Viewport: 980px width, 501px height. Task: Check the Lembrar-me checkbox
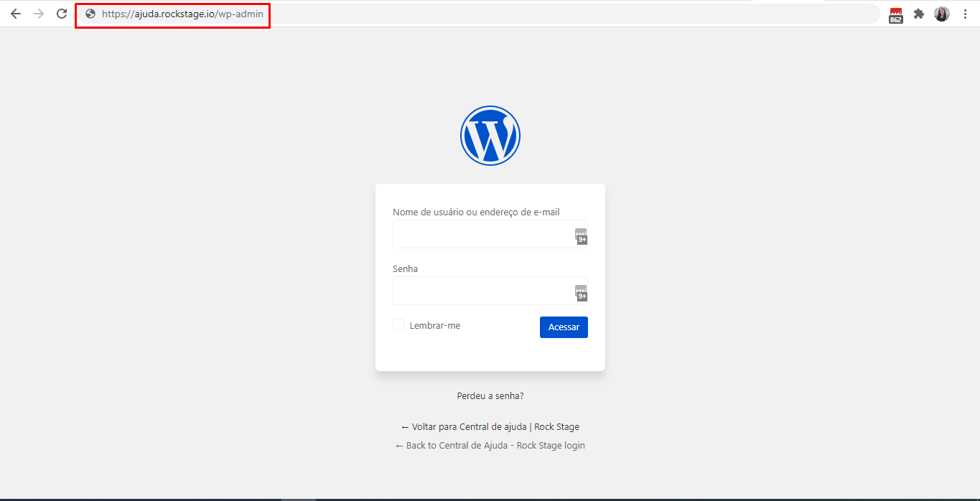(398, 325)
